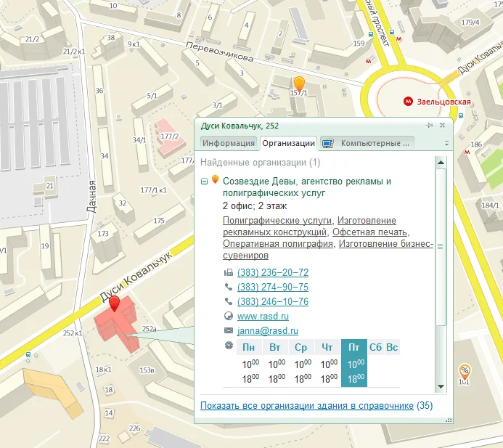Click the clock working hours icon
The height and width of the screenshot is (448, 503).
229,346
